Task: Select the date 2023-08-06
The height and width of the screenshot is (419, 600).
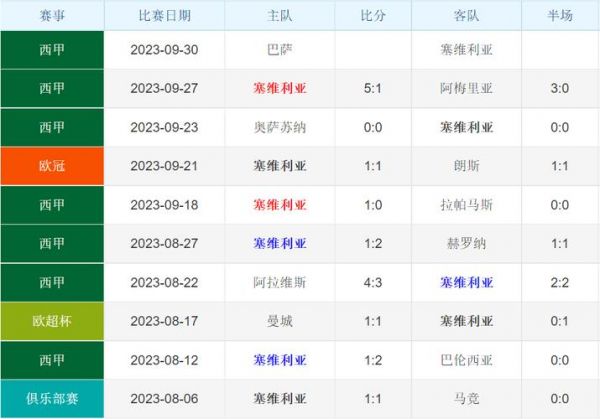Action: [x=164, y=399]
